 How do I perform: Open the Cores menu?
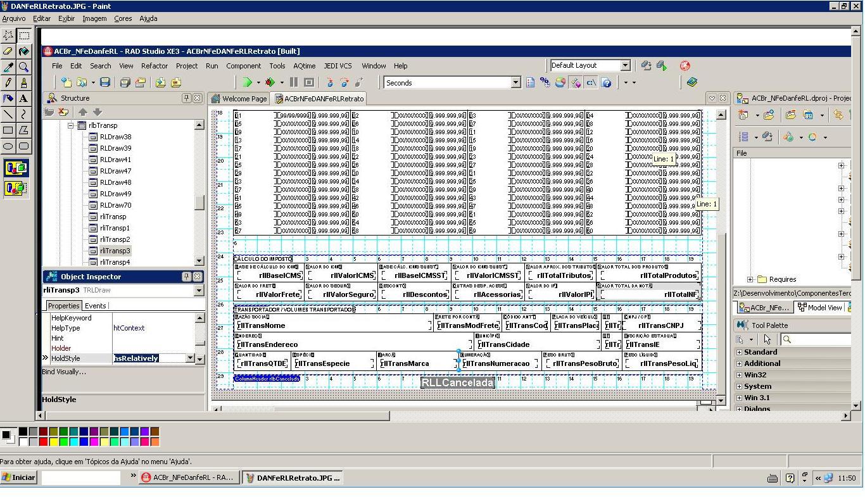[123, 18]
